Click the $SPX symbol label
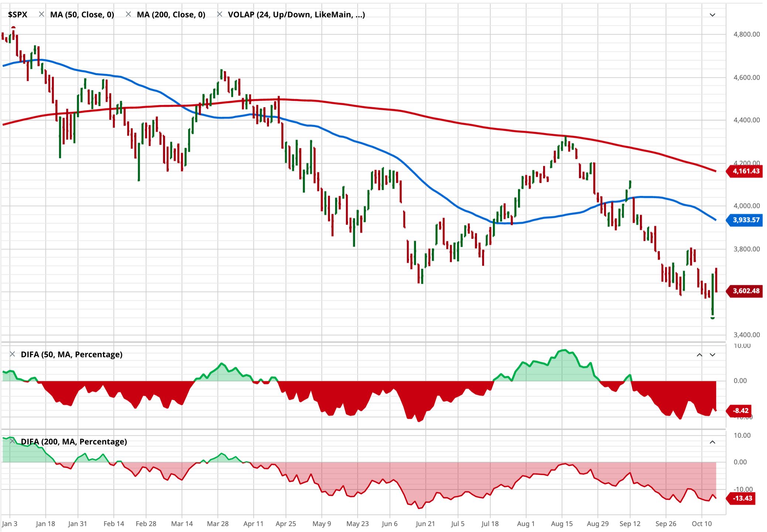The width and height of the screenshot is (767, 532). click(x=18, y=14)
